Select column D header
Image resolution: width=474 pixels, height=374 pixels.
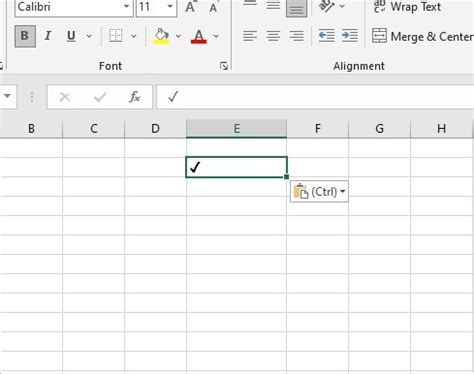pyautogui.click(x=155, y=128)
